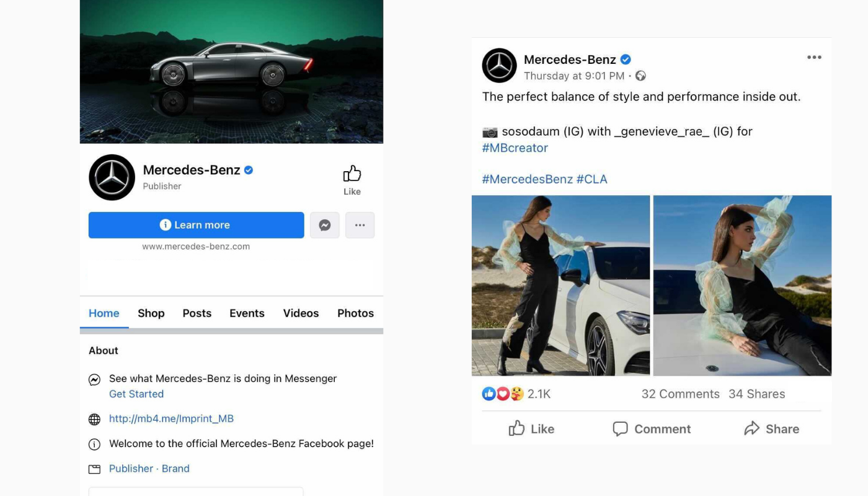This screenshot has width=868, height=496.
Task: Share the Mercedes-Benz post
Action: 771,428
